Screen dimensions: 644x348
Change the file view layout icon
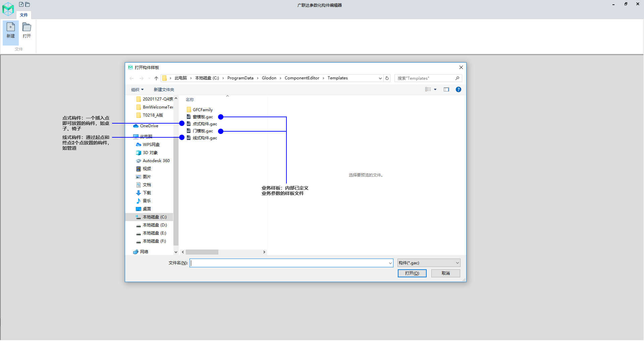click(428, 89)
